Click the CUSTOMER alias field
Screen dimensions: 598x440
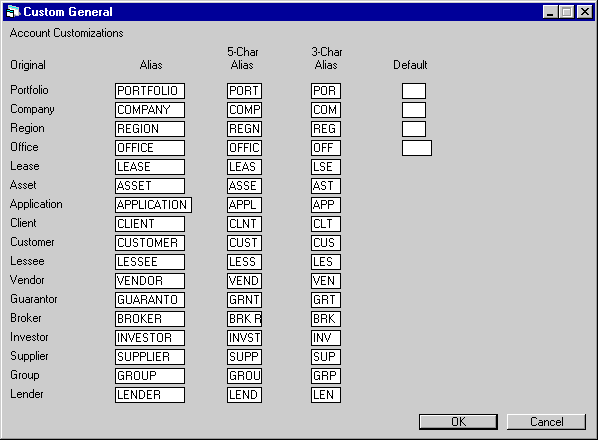(150, 243)
